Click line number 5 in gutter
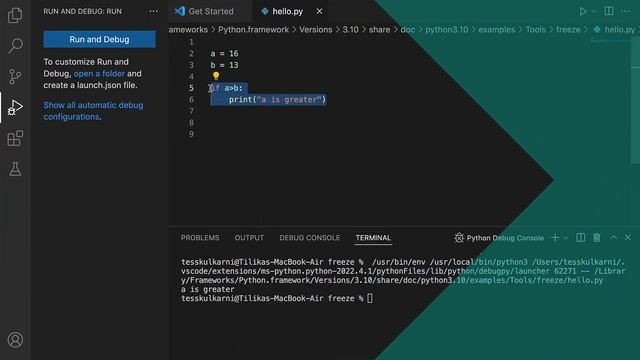Image resolution: width=640 pixels, height=360 pixels. coord(191,88)
